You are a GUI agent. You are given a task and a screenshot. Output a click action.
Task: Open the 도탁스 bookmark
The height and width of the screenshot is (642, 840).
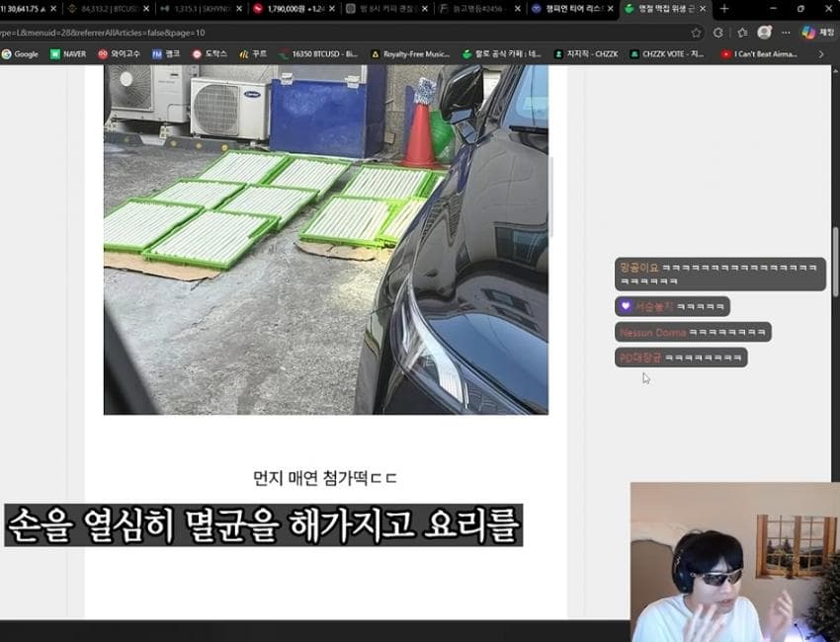point(210,54)
